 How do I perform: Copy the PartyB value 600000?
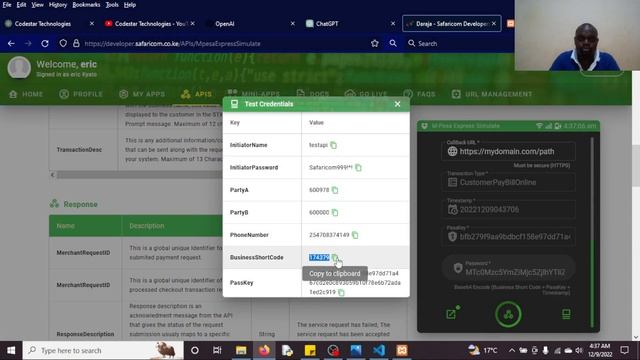[335, 212]
